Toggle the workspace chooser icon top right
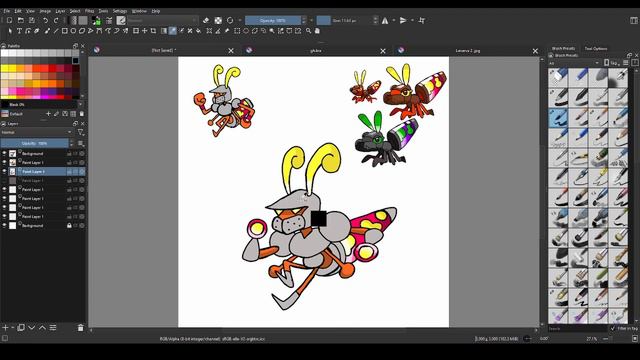Screen dimensions: 640x360 tap(633, 20)
